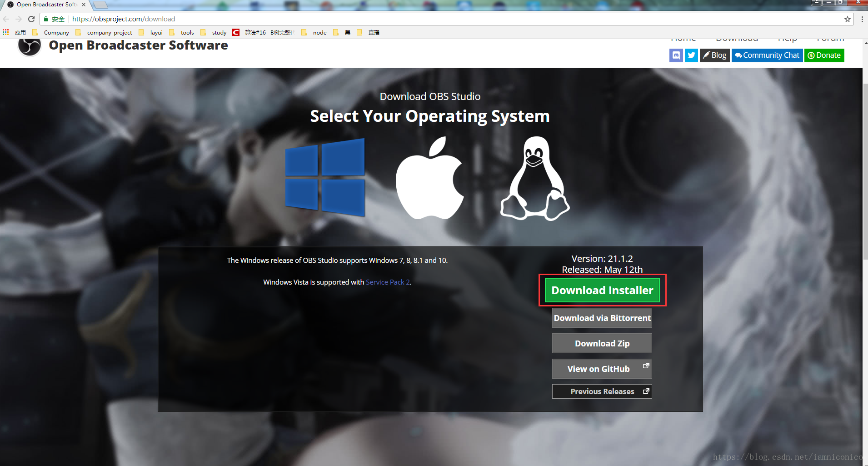This screenshot has width=868, height=466.
Task: Open the company-project bookmark folder
Action: (x=104, y=32)
